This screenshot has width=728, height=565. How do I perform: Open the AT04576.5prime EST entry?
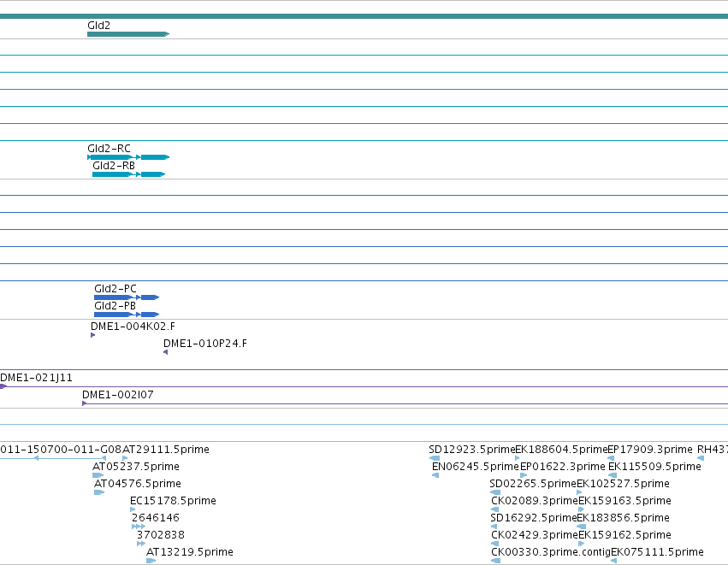138,483
